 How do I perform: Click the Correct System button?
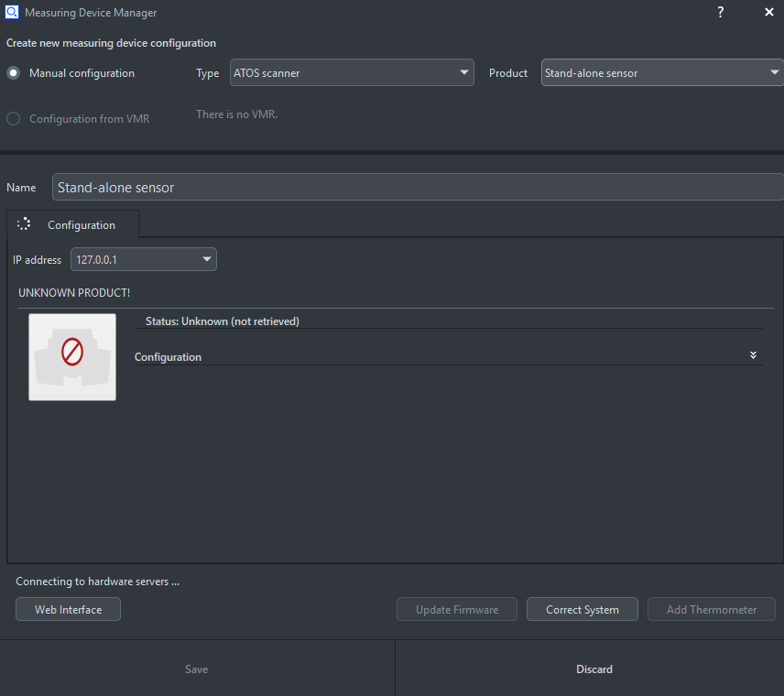[x=583, y=609]
